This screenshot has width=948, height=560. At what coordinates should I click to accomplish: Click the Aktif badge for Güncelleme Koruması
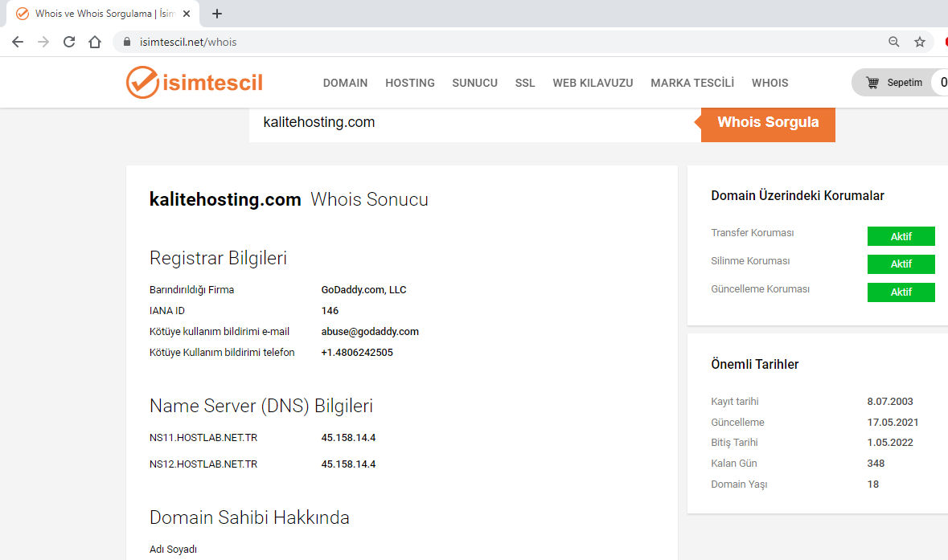tap(901, 292)
